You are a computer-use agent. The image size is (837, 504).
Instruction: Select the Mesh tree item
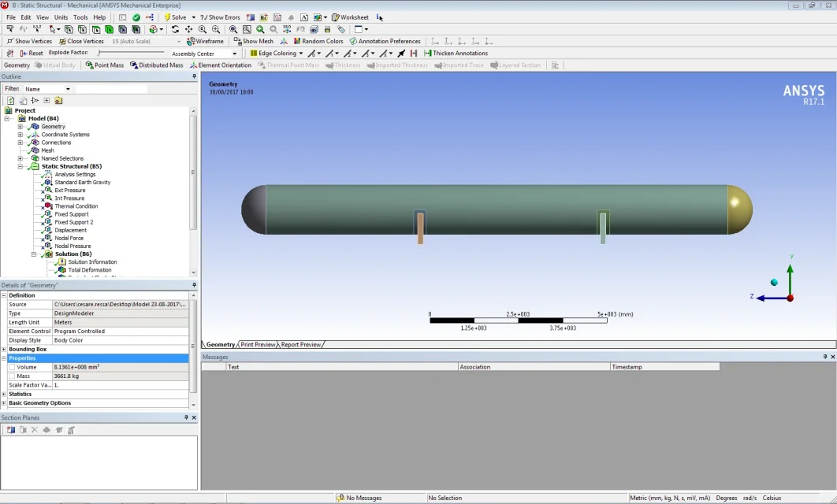click(47, 150)
